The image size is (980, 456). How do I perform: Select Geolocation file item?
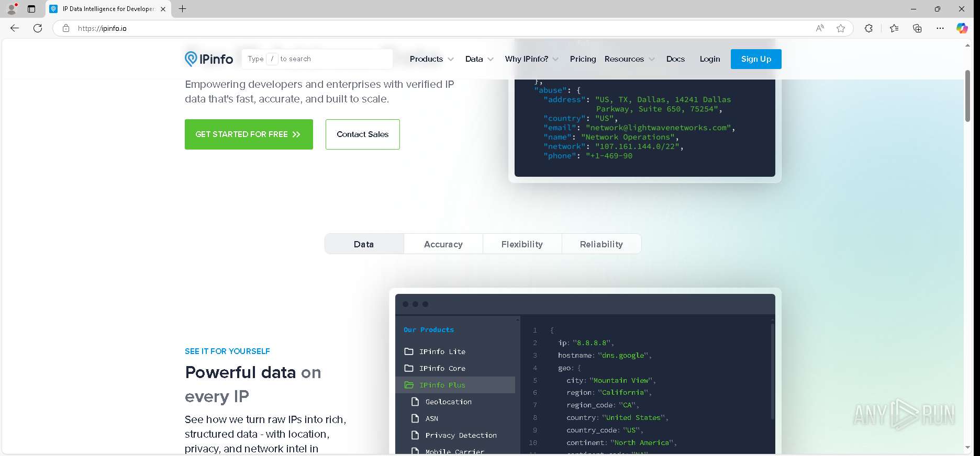449,402
